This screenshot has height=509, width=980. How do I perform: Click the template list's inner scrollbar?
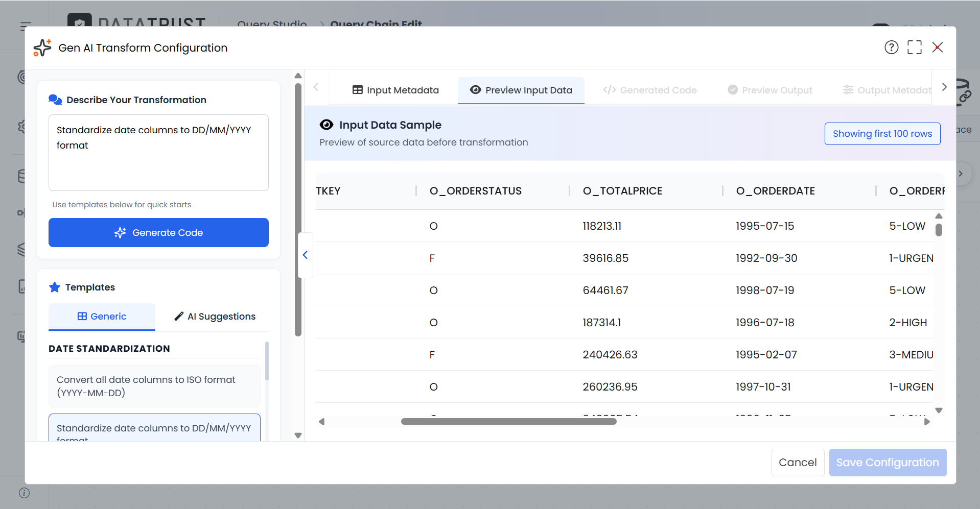[x=267, y=361]
